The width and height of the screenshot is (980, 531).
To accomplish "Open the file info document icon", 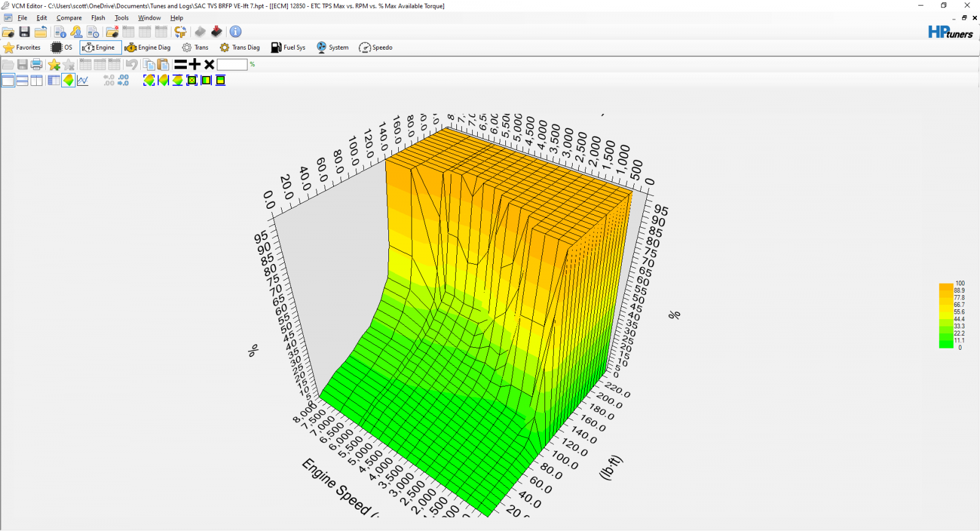I will [x=60, y=32].
